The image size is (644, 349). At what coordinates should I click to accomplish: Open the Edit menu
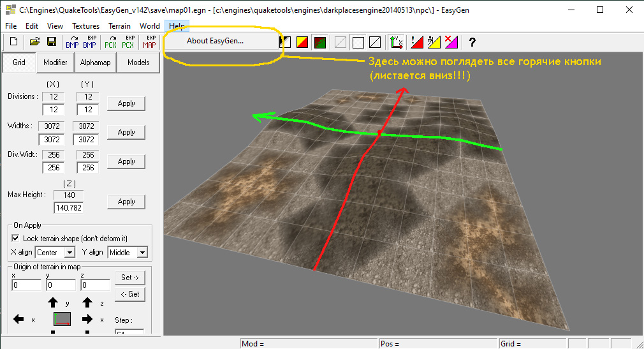pos(32,26)
